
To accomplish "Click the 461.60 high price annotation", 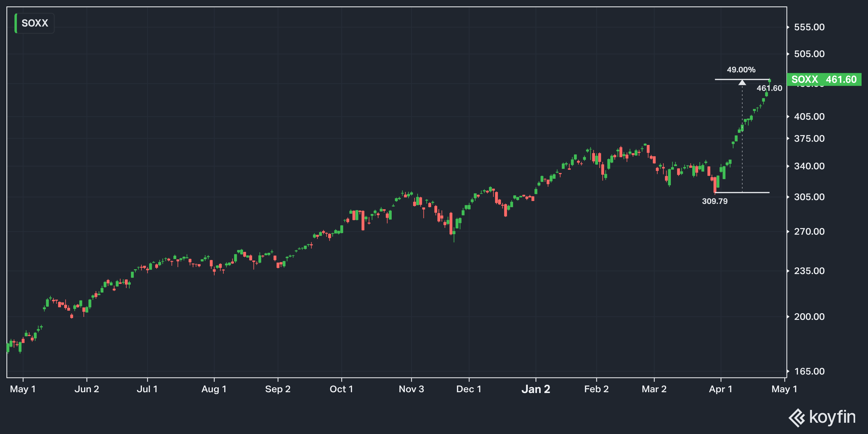I will click(x=769, y=88).
